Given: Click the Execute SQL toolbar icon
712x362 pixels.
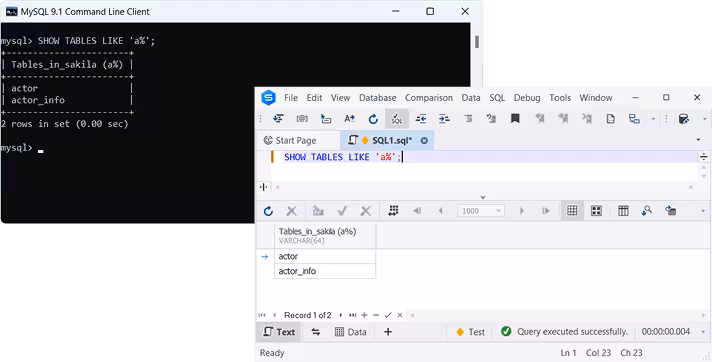Looking at the screenshot, I should coord(396,119).
